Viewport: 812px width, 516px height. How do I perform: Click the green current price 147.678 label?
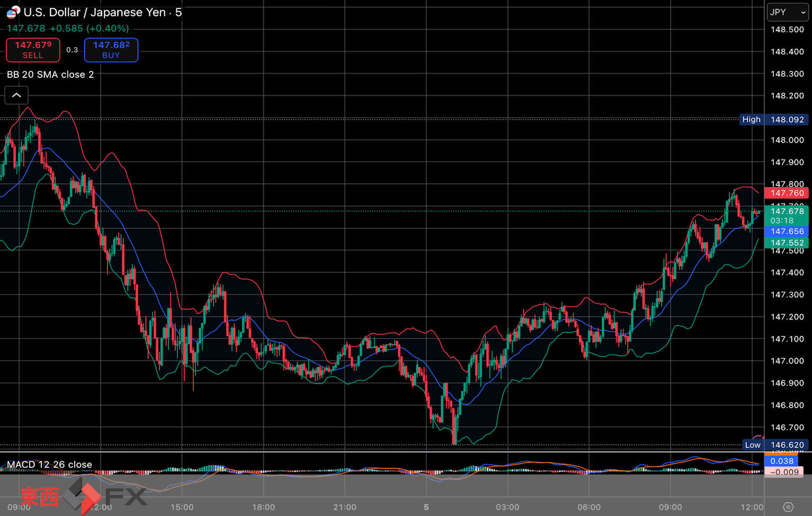pyautogui.click(x=787, y=211)
